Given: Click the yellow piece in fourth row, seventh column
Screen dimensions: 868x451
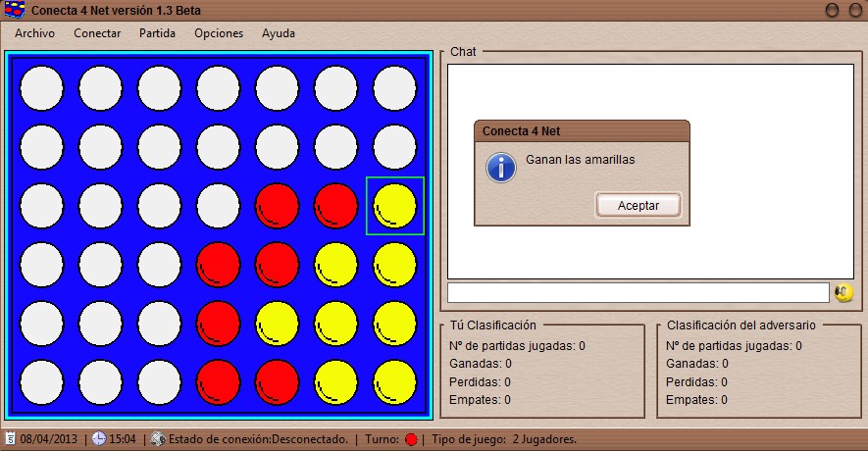Looking at the screenshot, I should (x=394, y=265).
